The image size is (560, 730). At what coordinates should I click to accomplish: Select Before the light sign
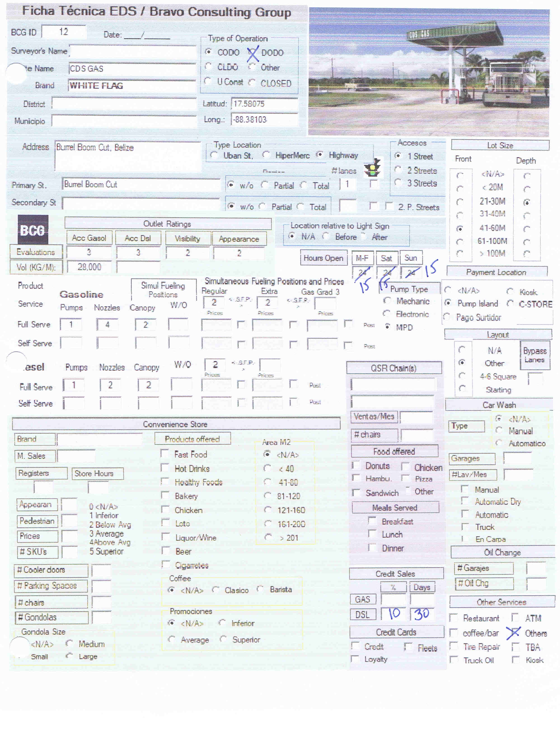pyautogui.click(x=326, y=236)
